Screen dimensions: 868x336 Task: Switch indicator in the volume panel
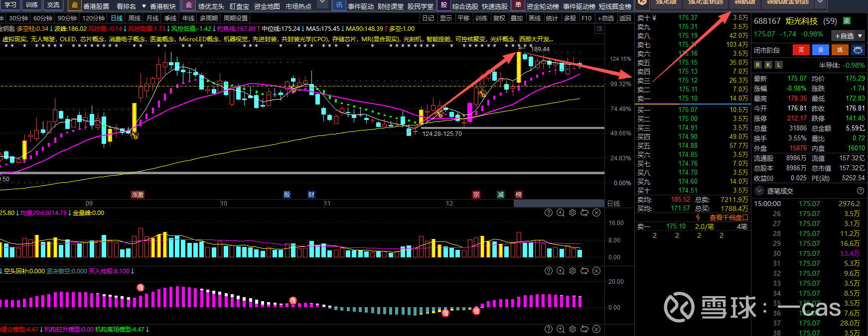[x=584, y=213]
